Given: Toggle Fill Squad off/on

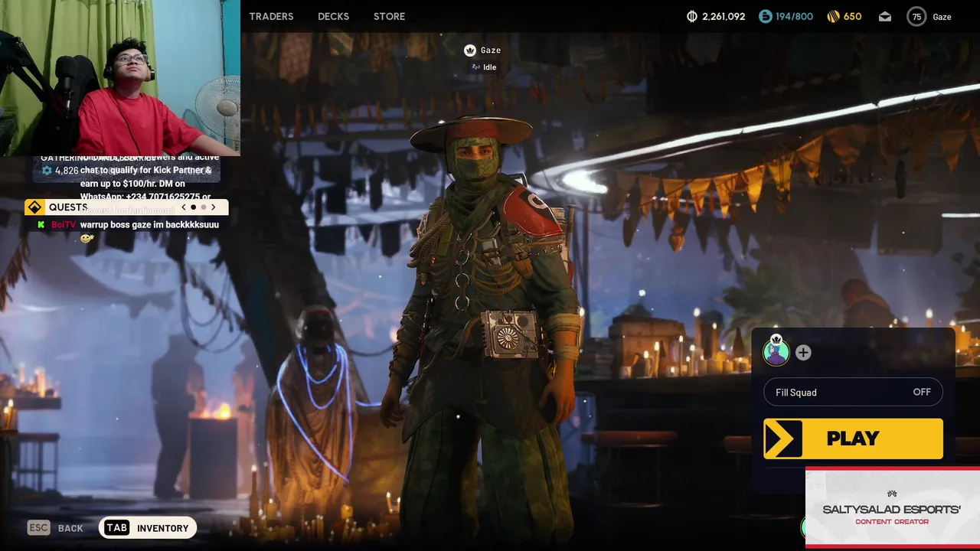Looking at the screenshot, I should [853, 392].
